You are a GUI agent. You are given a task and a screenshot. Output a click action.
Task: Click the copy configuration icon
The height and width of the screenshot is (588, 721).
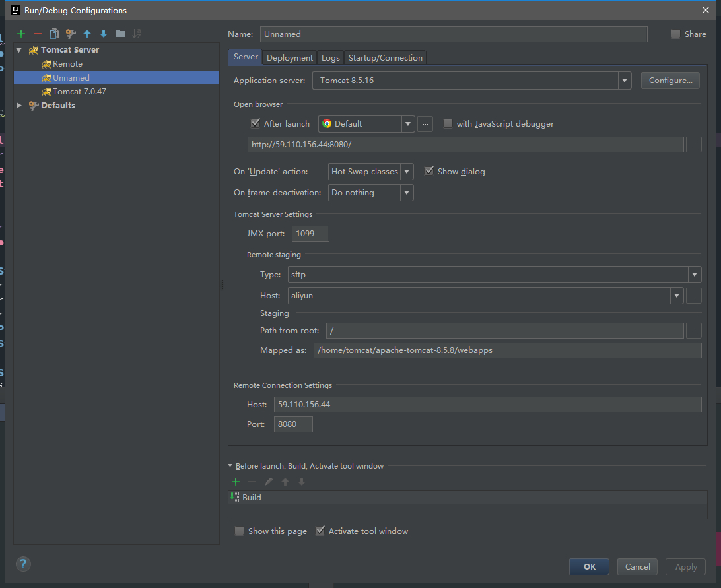click(x=54, y=34)
